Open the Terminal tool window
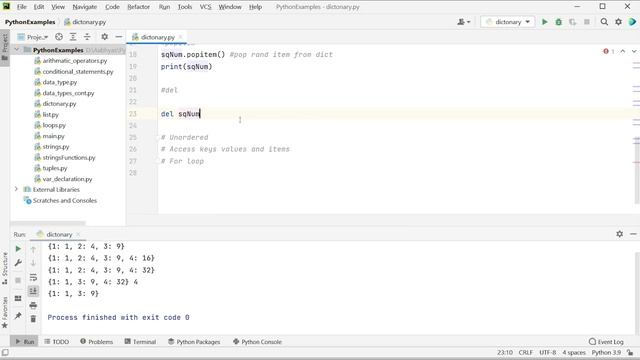640x360 pixels. tap(140, 342)
